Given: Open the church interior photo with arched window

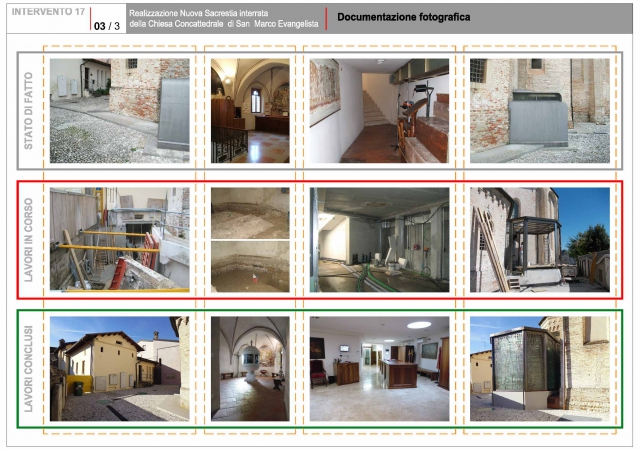Looking at the screenshot, I should pos(249,110).
